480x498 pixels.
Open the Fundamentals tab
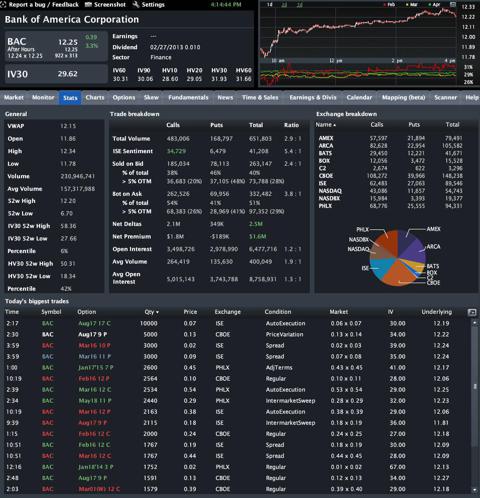pos(188,98)
